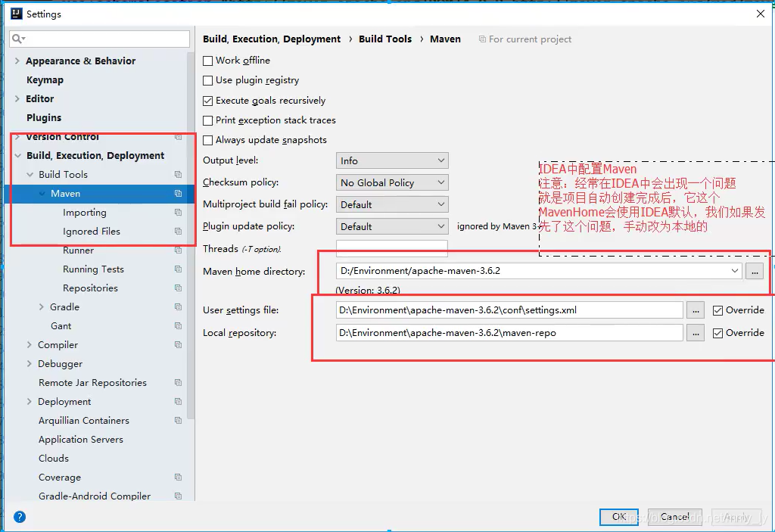The image size is (775, 532).
Task: Click the OK button
Action: (619, 517)
